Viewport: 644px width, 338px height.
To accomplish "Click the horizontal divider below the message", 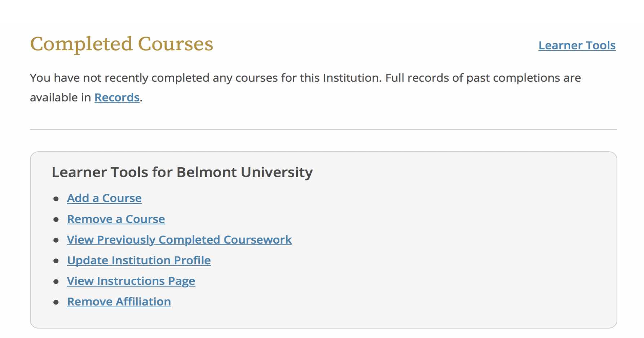I will pos(323,129).
